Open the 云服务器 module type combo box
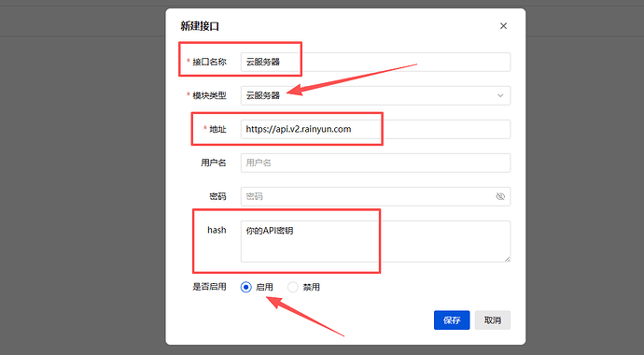Viewport: 644px width, 355px height. [x=375, y=95]
